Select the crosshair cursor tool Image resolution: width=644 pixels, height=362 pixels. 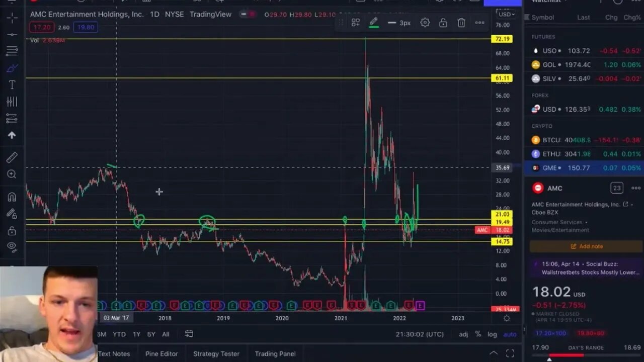pos(12,18)
